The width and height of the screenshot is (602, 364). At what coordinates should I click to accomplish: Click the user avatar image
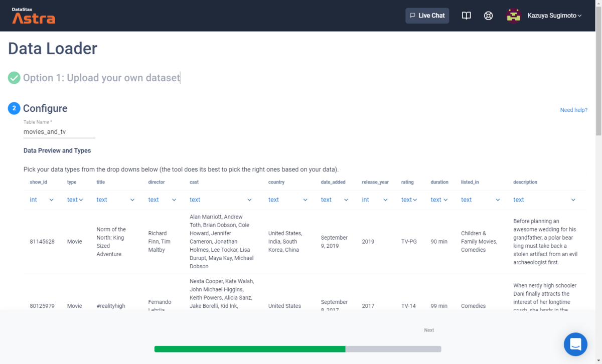tap(513, 16)
